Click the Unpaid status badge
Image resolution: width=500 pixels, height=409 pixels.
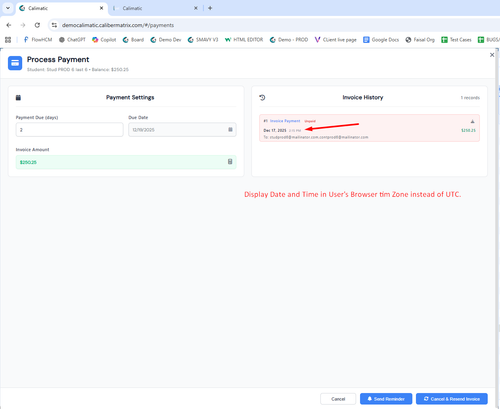310,121
